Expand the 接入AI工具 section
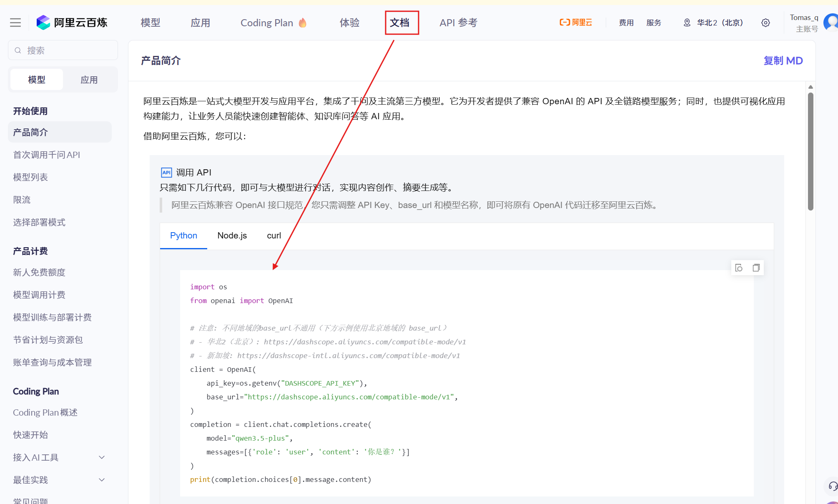Viewport: 838px width, 504px height. click(x=101, y=457)
